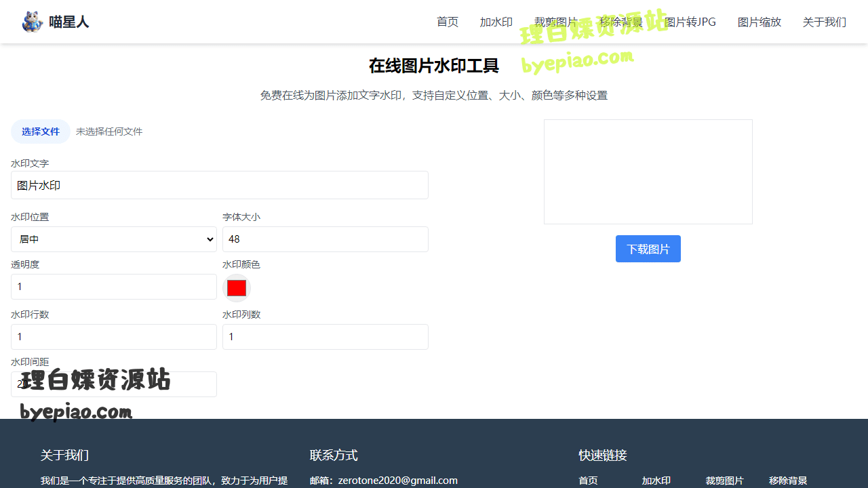The image size is (868, 488).
Task: Open 关于我们 in top navigation
Action: (824, 22)
